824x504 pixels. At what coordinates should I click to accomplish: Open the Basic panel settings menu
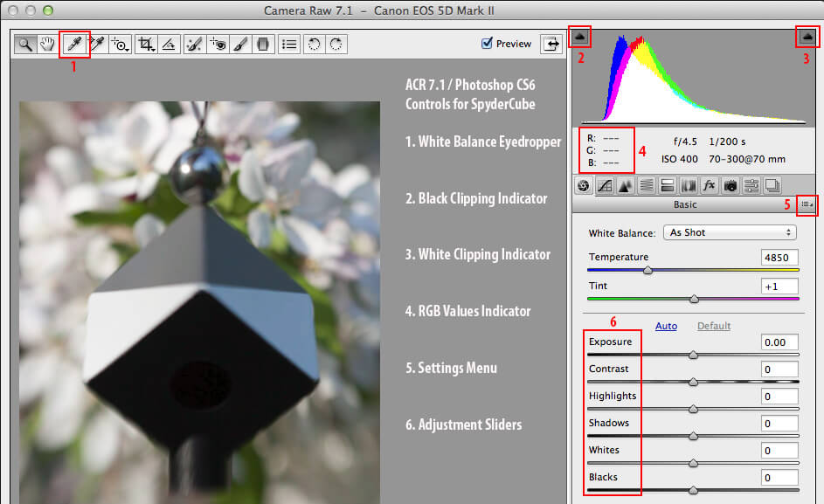tap(807, 204)
